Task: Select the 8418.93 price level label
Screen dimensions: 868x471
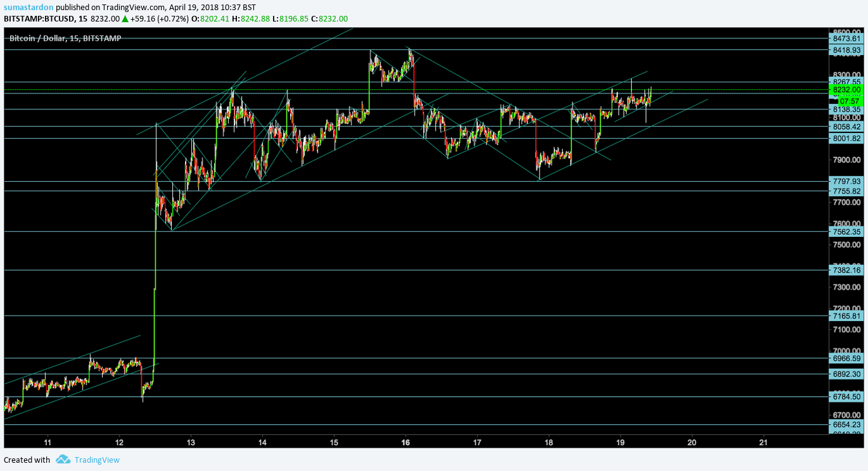Action: click(x=846, y=49)
